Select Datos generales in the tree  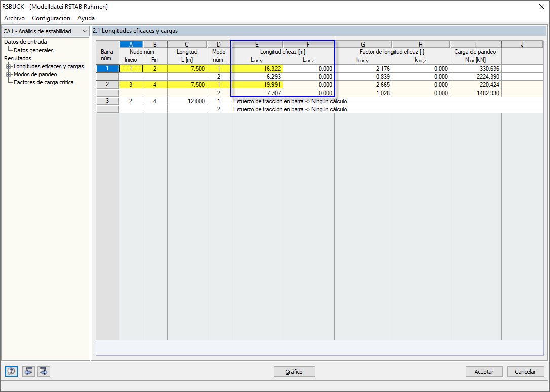coord(33,50)
